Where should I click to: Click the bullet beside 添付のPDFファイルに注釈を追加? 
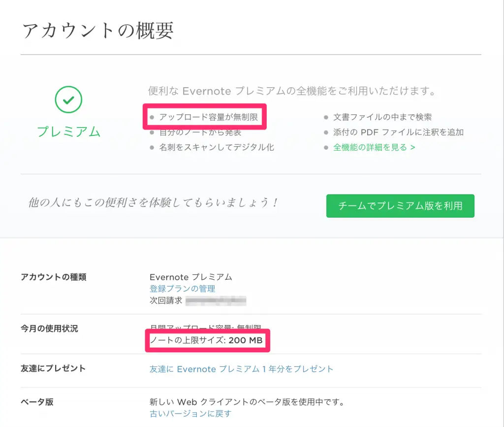(325, 132)
